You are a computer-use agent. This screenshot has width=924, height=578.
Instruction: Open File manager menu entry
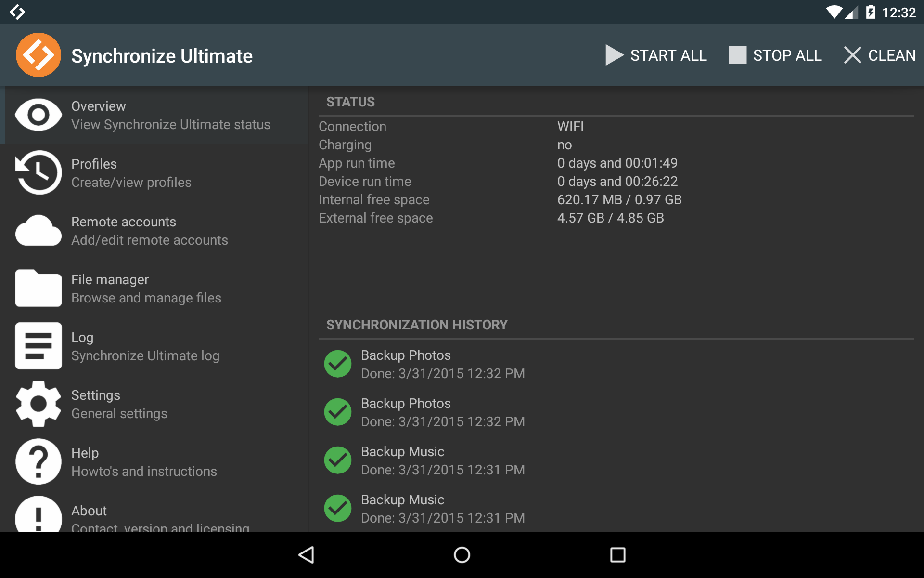(154, 288)
